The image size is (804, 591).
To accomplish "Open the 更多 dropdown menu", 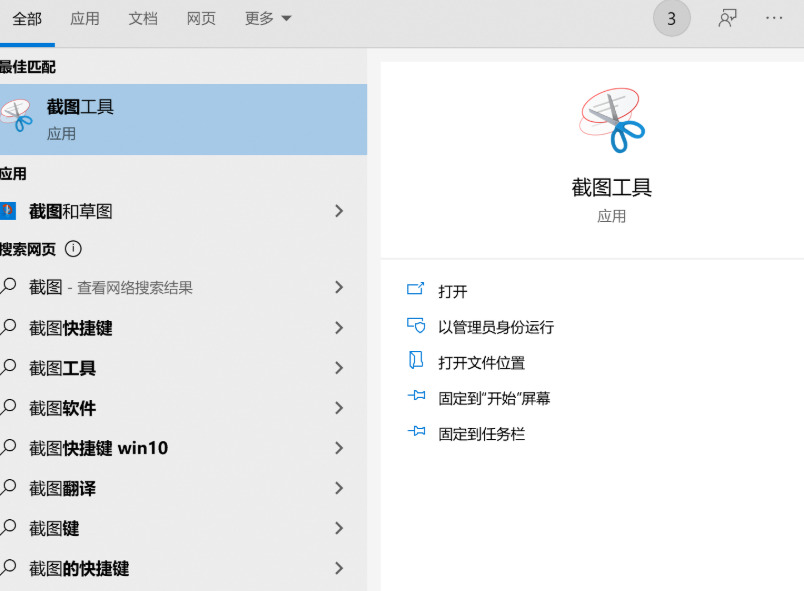I will click(x=268, y=19).
